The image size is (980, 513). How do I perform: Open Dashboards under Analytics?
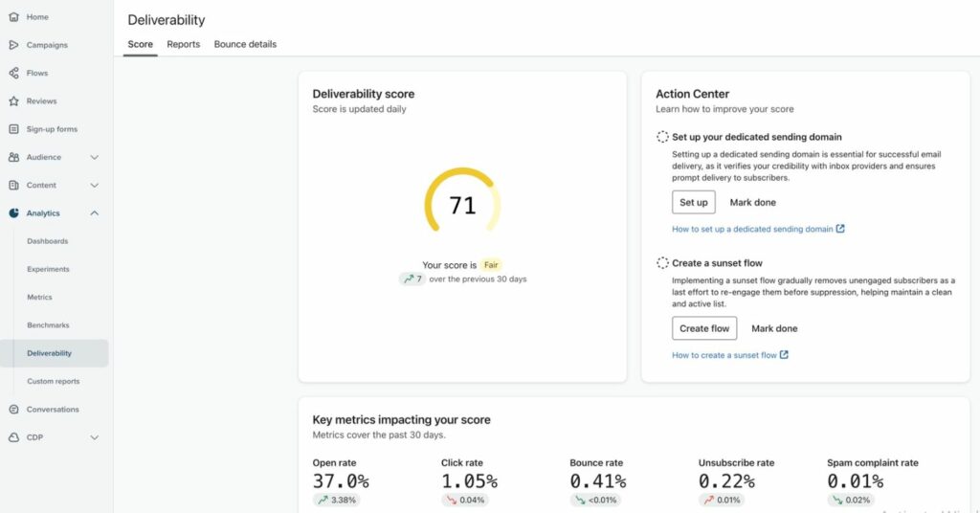pos(48,241)
